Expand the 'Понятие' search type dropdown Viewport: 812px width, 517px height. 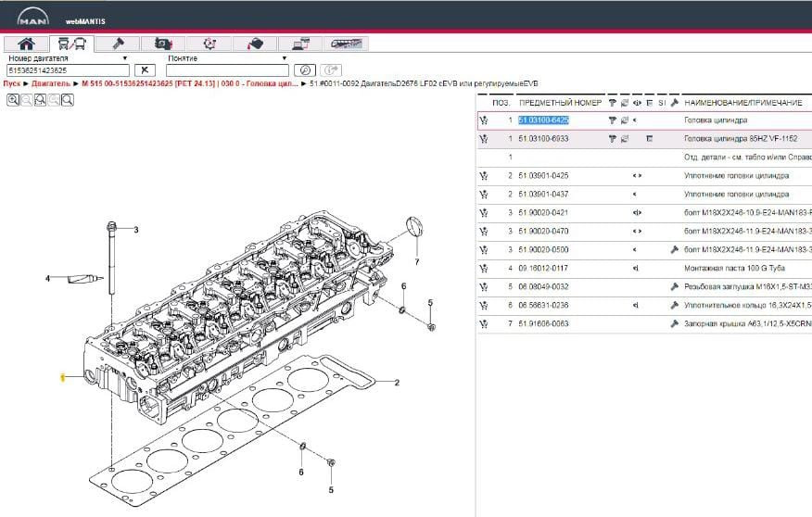pos(284,58)
